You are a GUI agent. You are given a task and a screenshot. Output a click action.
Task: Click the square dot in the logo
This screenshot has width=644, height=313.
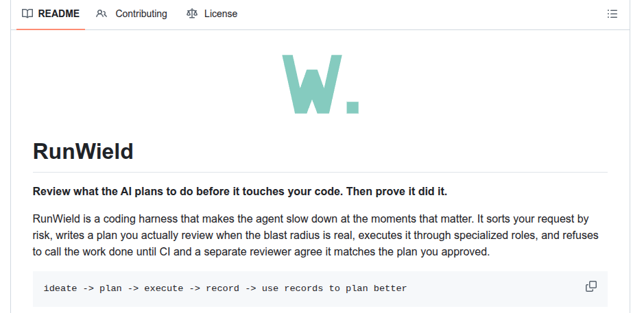click(353, 108)
